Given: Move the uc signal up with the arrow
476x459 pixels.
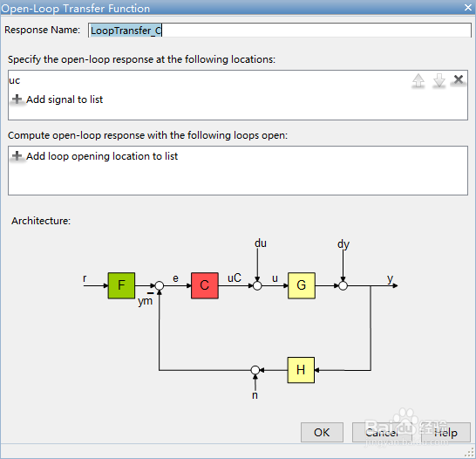Looking at the screenshot, I should (418, 81).
